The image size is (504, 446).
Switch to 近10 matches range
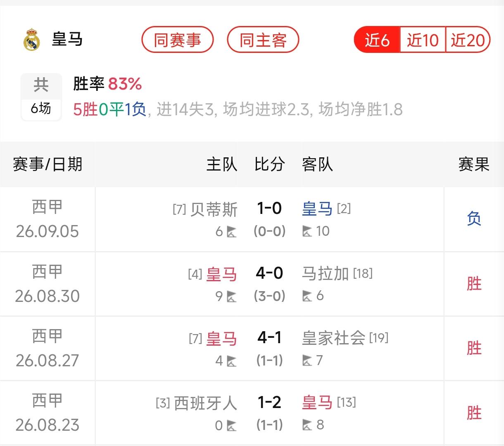423,40
